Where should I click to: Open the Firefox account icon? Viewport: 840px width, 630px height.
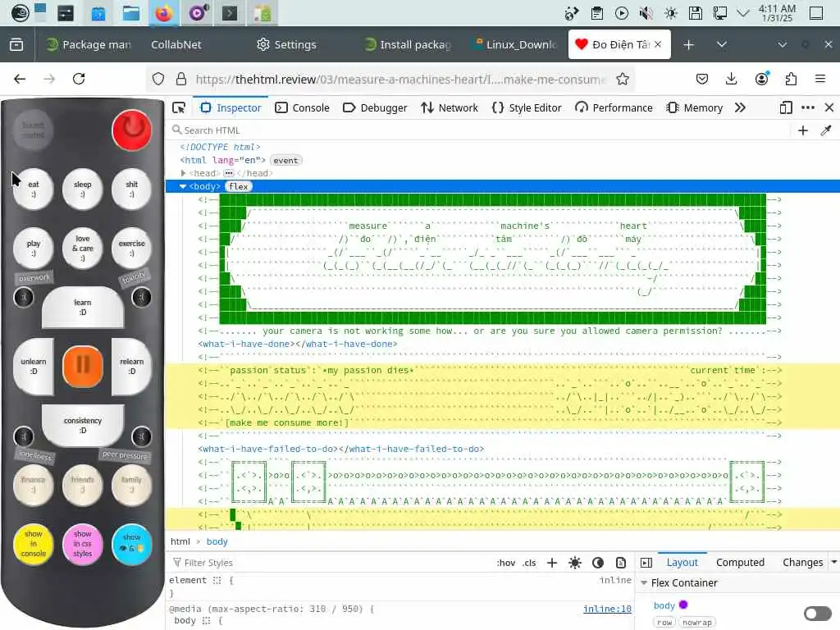(761, 80)
